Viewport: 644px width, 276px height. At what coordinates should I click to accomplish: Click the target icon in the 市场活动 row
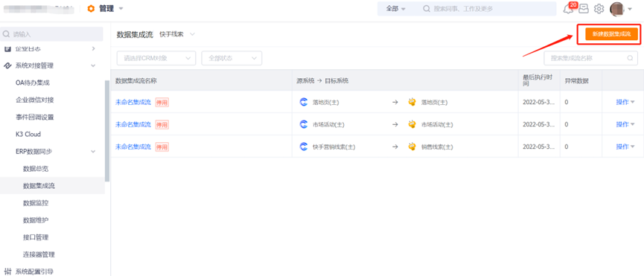coord(412,124)
